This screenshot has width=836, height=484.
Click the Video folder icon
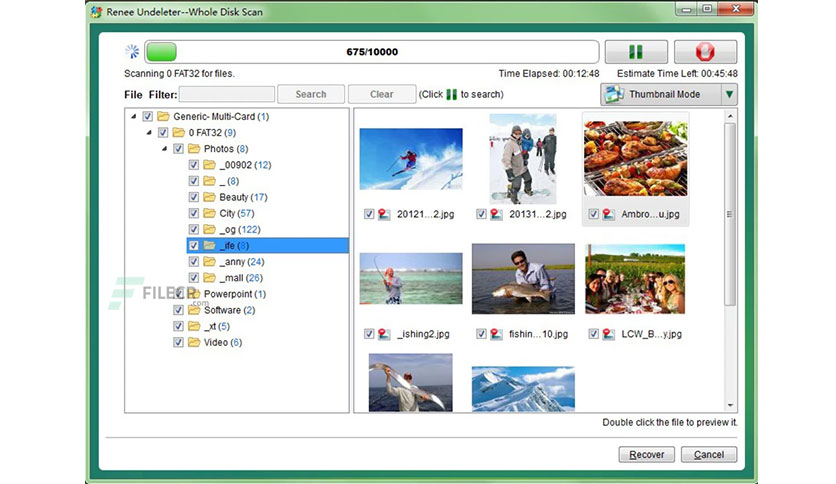pos(194,342)
